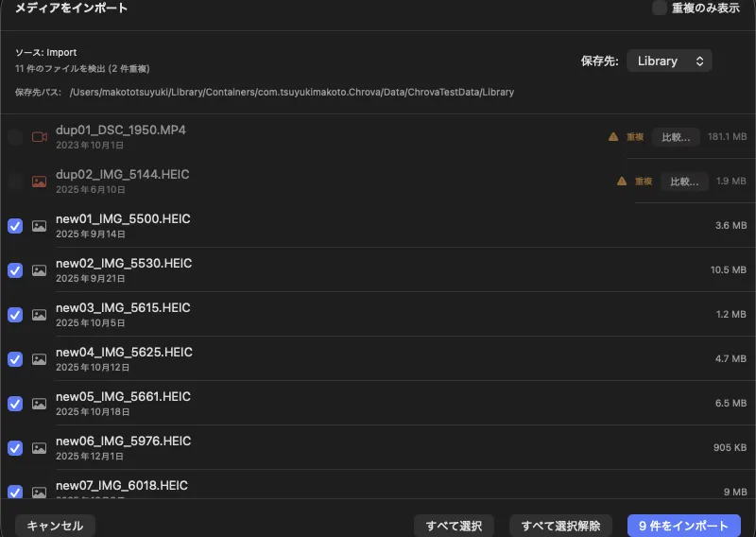Open 比較... for dup02_IMG_5144.HEIC
This screenshot has width=756, height=537.
coord(684,182)
